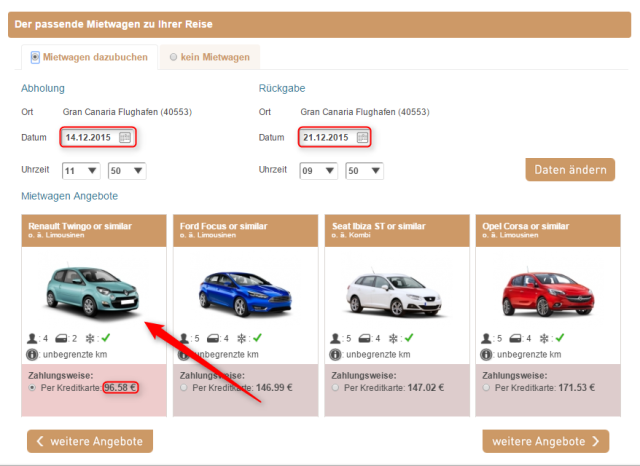Click the pickup date field 14.12.2015
The image size is (640, 466).
coord(98,138)
